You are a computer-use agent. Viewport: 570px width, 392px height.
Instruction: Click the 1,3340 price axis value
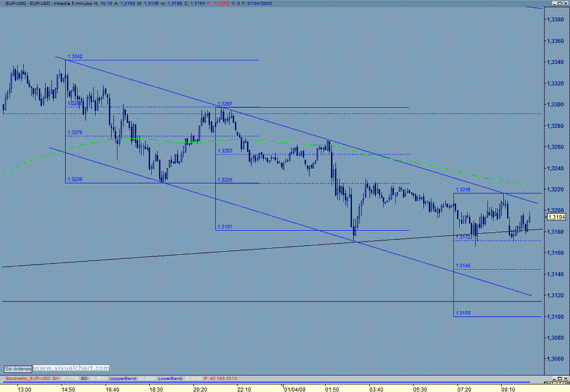555,62
